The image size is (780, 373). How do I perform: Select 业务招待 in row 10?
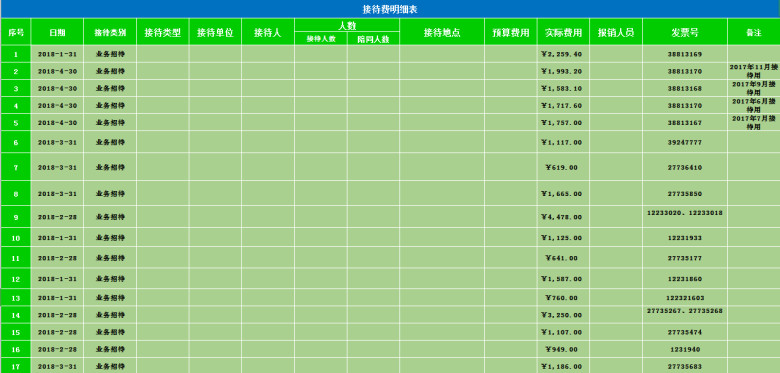tap(110, 238)
